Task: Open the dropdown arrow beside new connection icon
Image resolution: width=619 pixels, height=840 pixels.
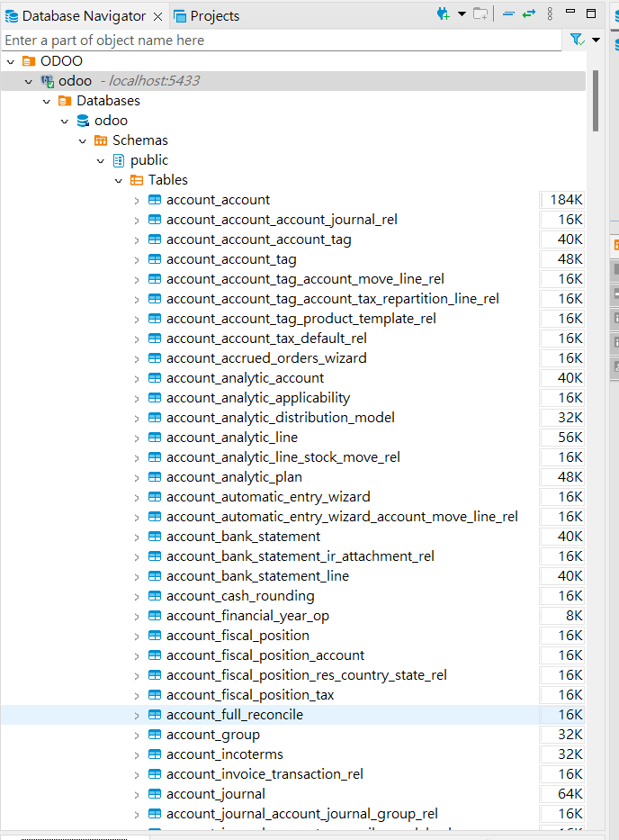Action: coord(462,14)
